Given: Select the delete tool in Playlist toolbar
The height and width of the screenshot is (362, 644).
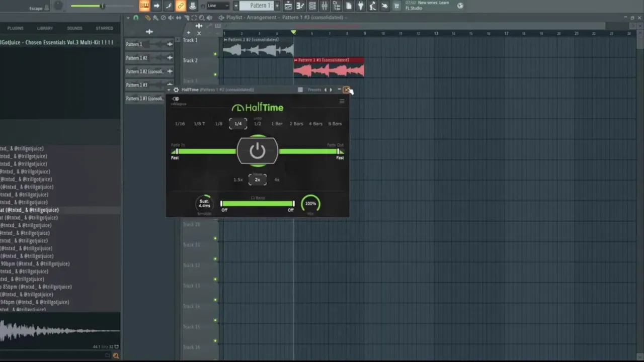Looking at the screenshot, I should [163, 18].
